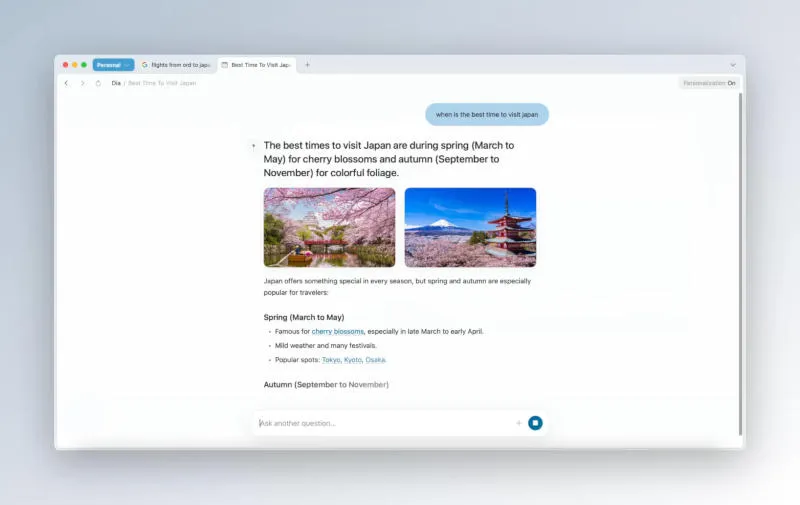Screen dimensions: 800x505
Task: Open the Tokyo link
Action: (x=331, y=360)
